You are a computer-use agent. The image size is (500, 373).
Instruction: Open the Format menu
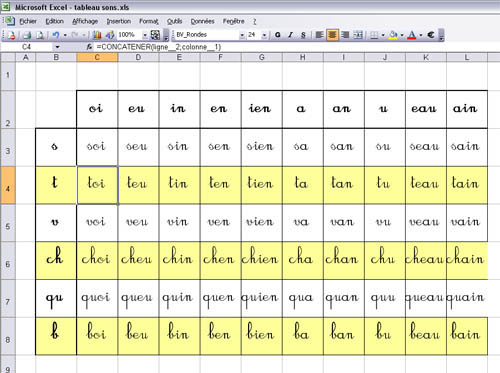(x=149, y=21)
